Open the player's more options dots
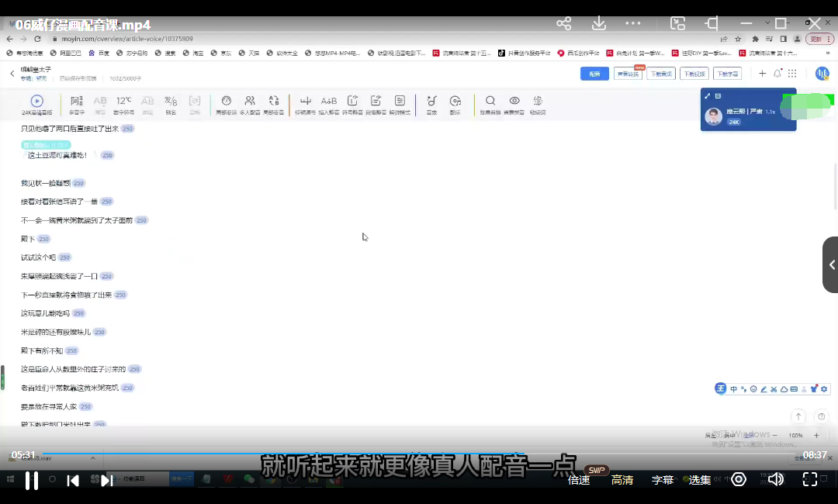Image resolution: width=838 pixels, height=504 pixels. tap(633, 23)
